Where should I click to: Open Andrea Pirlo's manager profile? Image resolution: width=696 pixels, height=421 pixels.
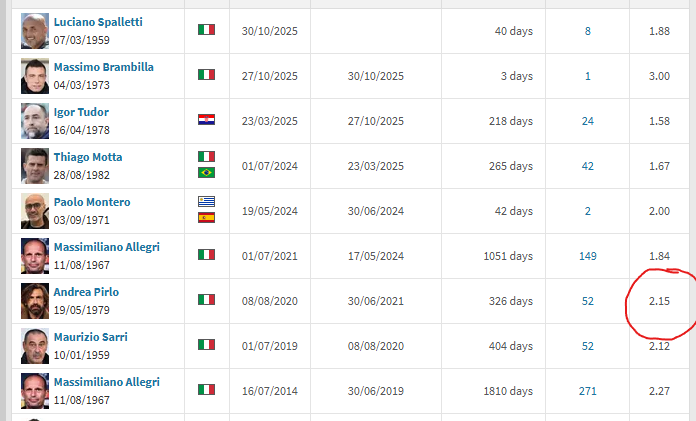point(85,292)
